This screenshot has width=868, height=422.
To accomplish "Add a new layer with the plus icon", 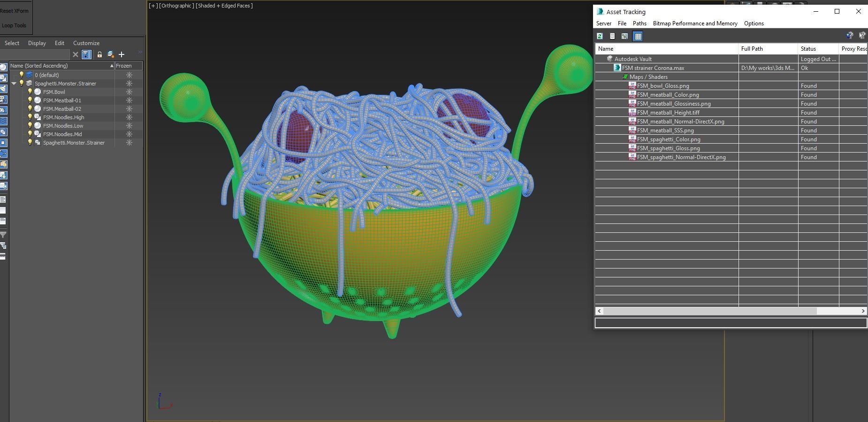I will coord(122,54).
